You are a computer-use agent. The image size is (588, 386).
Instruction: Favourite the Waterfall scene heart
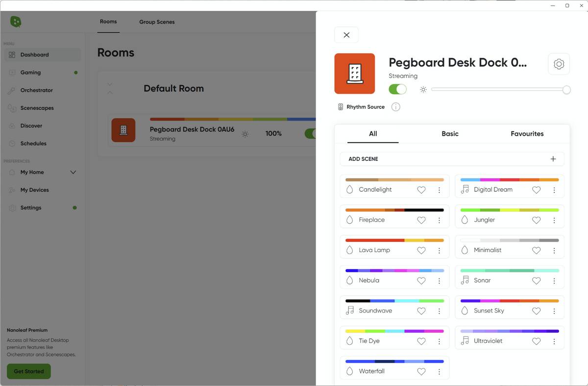(421, 371)
